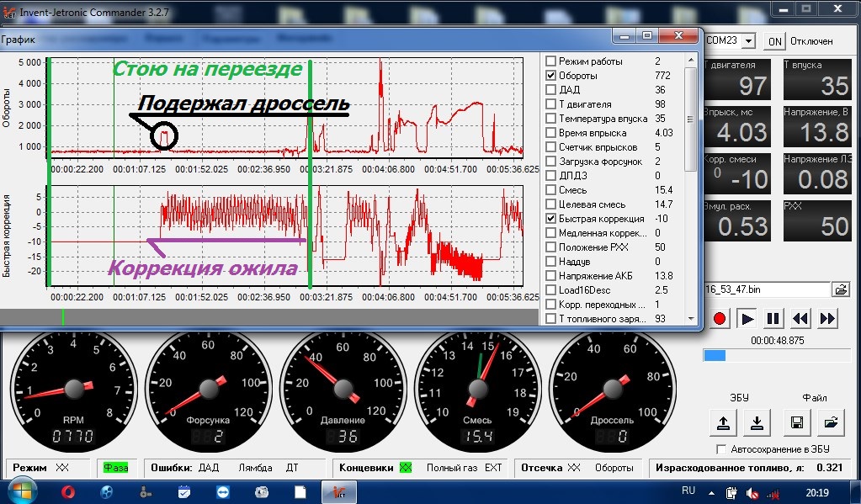Open the График menu
Viewport: 861px width, 504px height.
19,40
